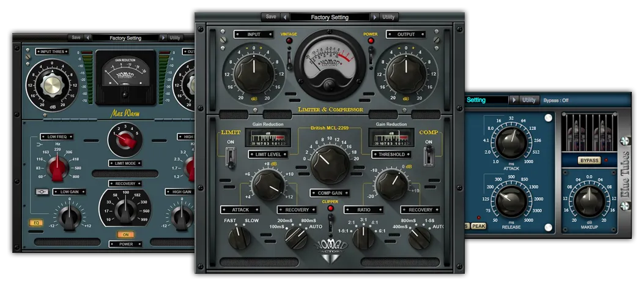The height and width of the screenshot is (286, 644).
Task: Select previous preset arrow in Max Warm window
Action: pyautogui.click(x=87, y=38)
